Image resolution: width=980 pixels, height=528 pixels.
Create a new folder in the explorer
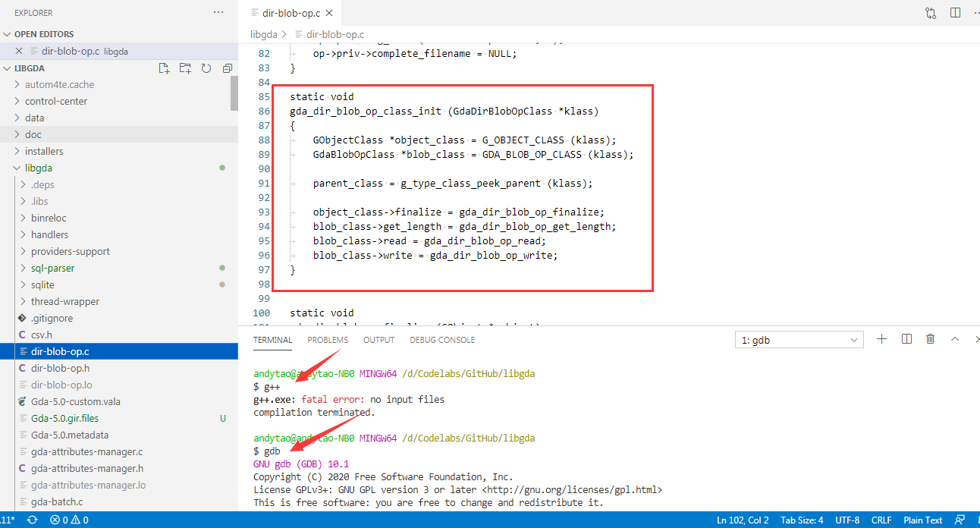(184, 68)
